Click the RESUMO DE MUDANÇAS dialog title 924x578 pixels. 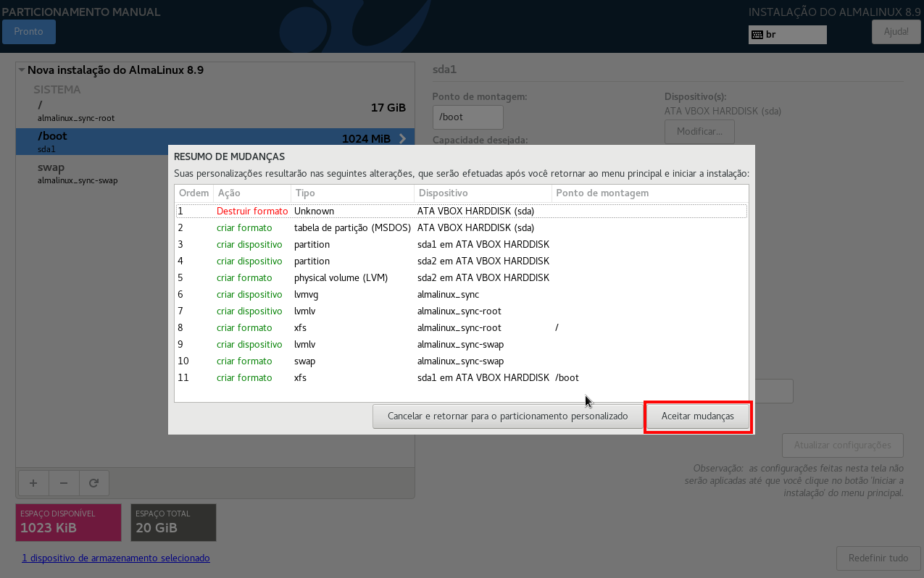tap(229, 156)
